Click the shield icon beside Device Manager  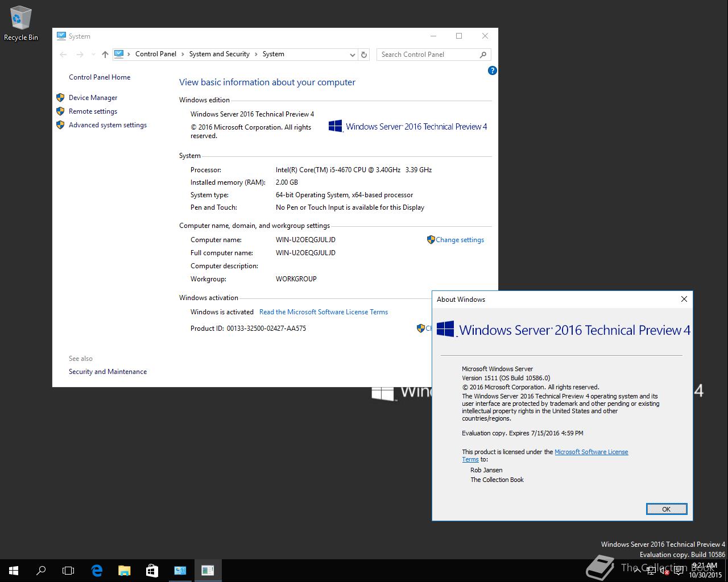(60, 98)
